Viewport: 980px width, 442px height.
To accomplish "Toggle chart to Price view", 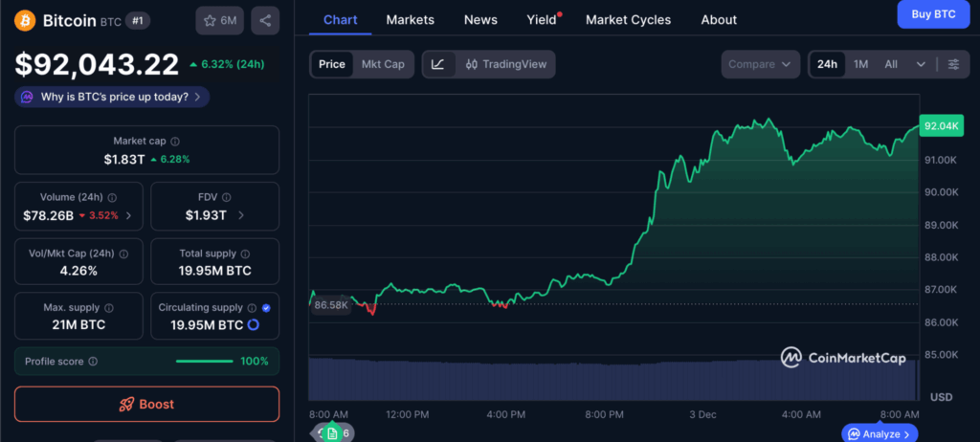I will [x=332, y=64].
